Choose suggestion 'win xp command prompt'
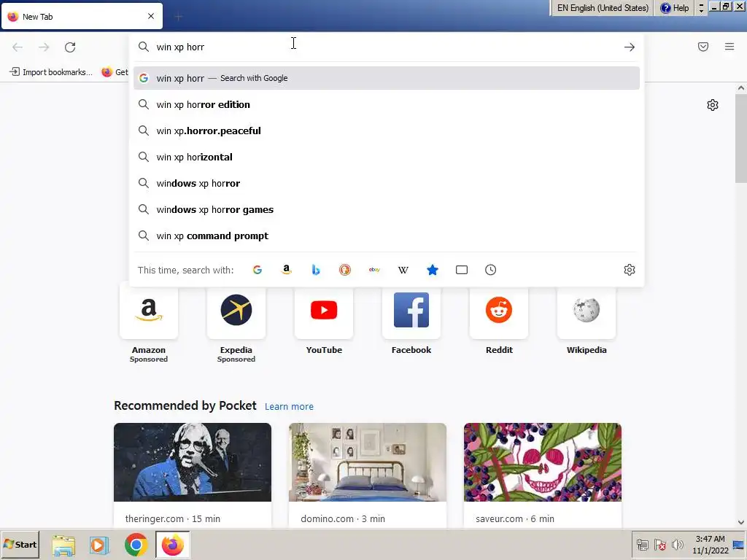Image resolution: width=747 pixels, height=560 pixels. (x=387, y=236)
